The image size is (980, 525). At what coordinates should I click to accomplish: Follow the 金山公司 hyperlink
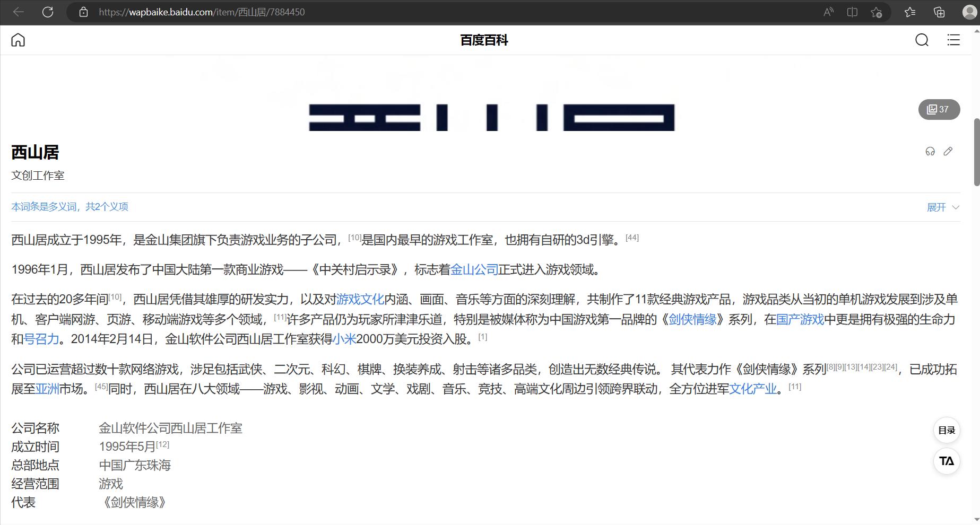point(474,269)
